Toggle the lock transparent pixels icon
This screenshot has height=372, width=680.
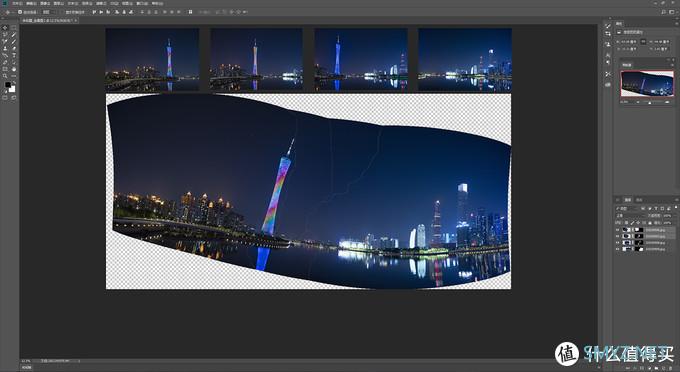pos(626,222)
